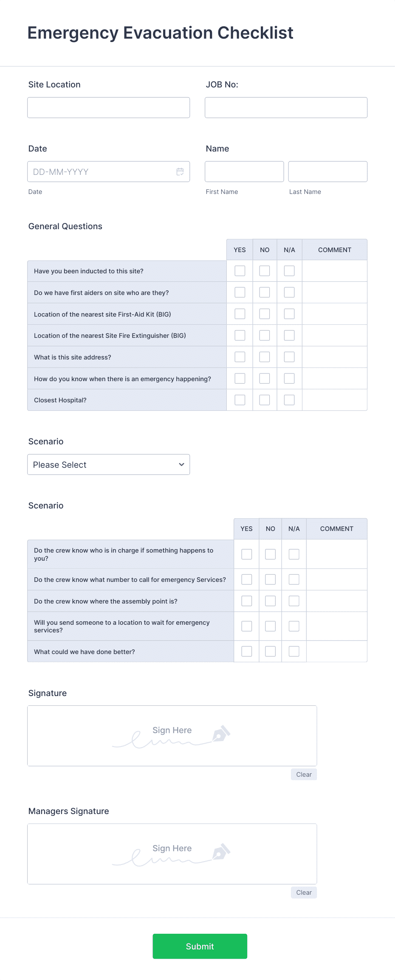Check N/A for site address question

289,357
